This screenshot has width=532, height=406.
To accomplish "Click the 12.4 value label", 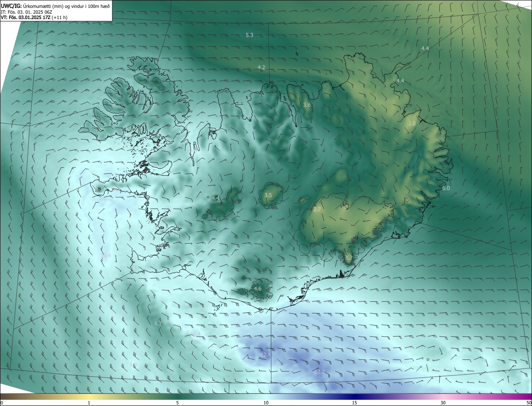I will tap(265, 355).
